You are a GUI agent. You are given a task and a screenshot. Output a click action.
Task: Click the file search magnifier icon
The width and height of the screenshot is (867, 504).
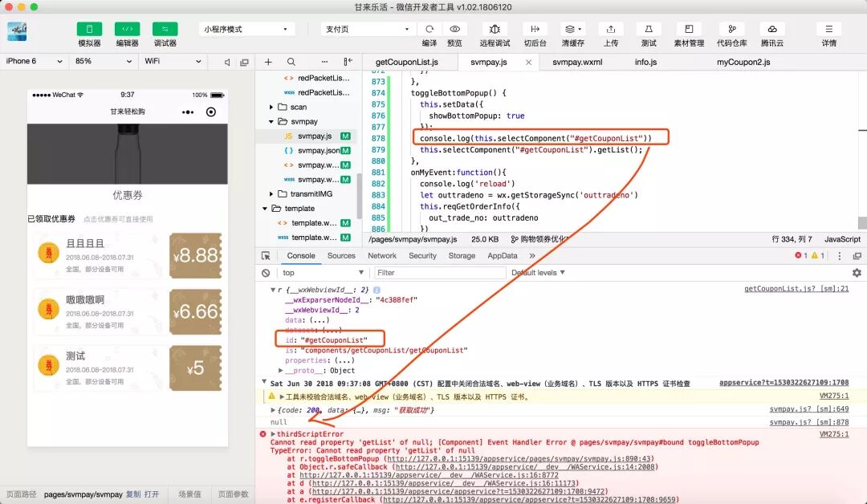[x=291, y=62]
